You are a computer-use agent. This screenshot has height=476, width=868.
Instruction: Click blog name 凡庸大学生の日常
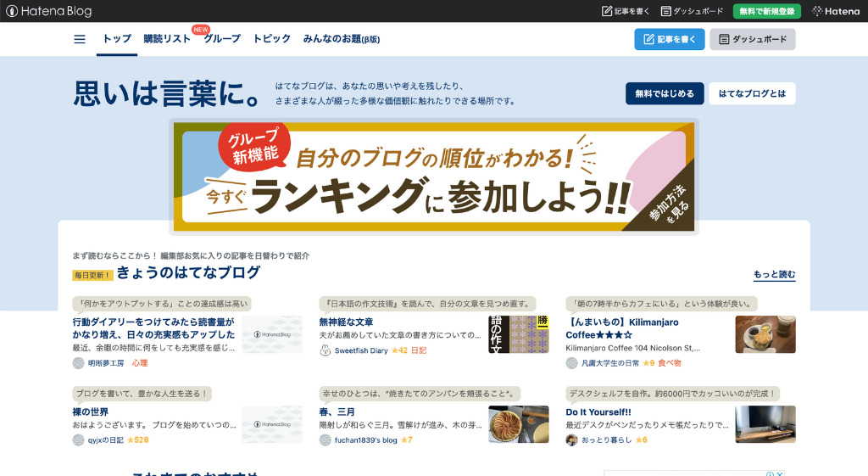[609, 363]
